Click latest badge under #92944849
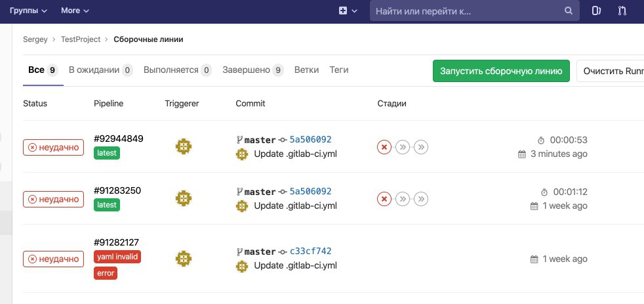The width and height of the screenshot is (644, 304). 107,153
